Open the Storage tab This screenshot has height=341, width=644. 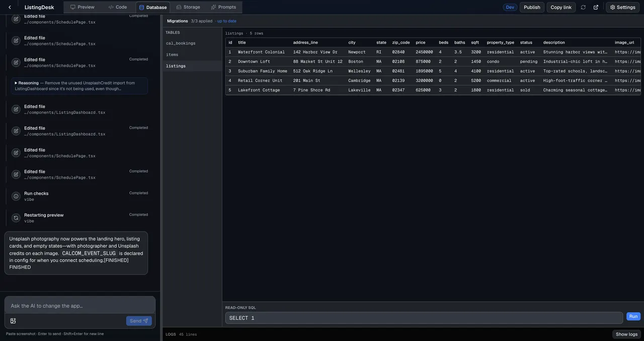(188, 7)
